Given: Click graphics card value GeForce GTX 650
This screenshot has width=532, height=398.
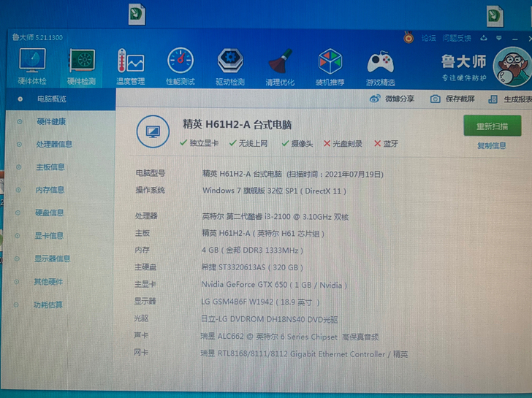Looking at the screenshot, I should click(x=274, y=285).
